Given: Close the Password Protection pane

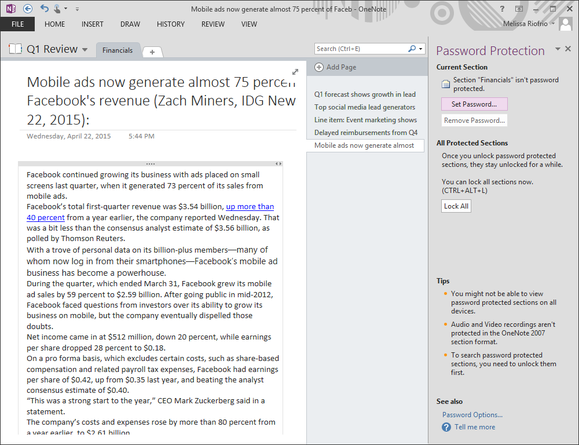Looking at the screenshot, I should click(x=568, y=49).
